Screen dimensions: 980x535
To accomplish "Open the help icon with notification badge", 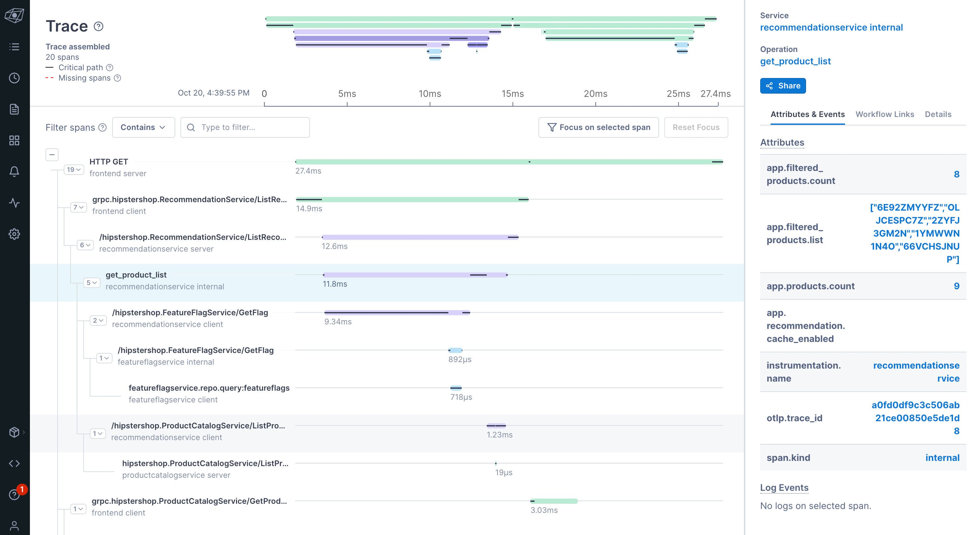I will 14,494.
